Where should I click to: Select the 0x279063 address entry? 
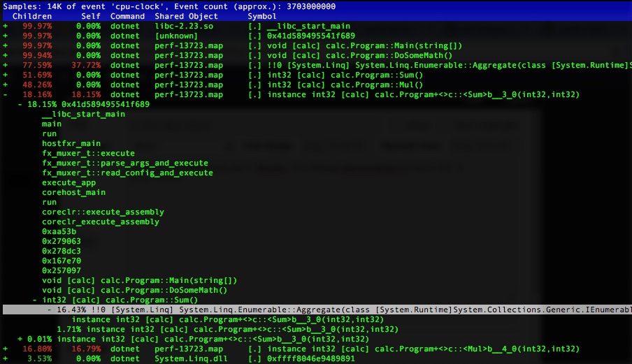pyautogui.click(x=62, y=241)
